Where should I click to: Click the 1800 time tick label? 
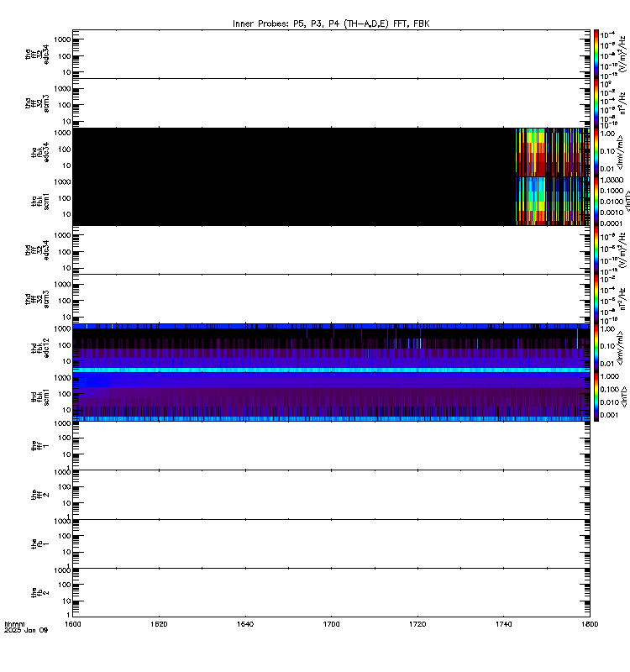point(591,624)
